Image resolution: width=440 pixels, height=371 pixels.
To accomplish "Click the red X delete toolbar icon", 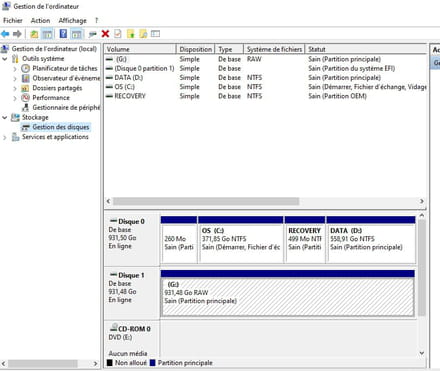I will tap(105, 34).
